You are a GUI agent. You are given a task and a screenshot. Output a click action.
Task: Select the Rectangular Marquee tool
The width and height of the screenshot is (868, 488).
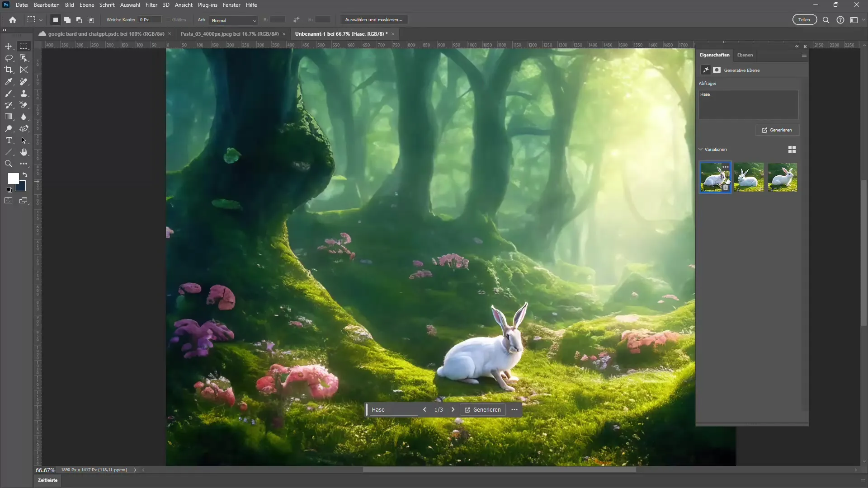click(x=24, y=46)
